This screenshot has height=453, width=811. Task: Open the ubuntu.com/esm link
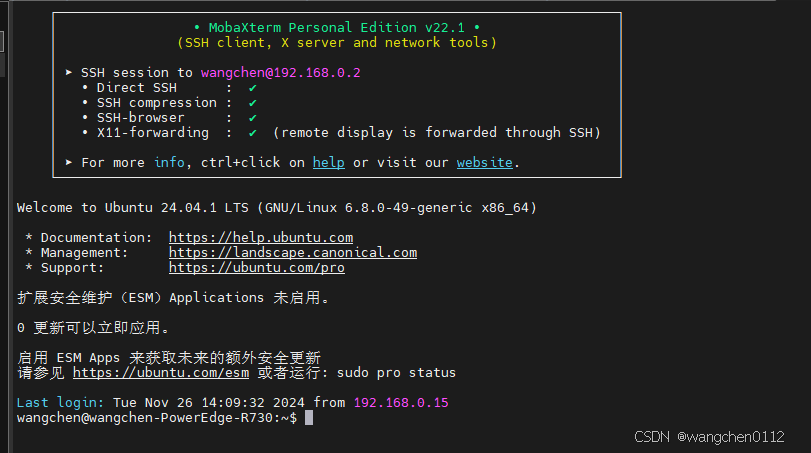161,373
